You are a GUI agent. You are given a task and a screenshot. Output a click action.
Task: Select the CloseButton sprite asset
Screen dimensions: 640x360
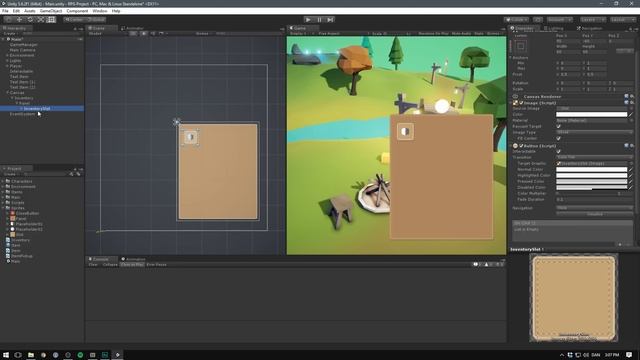(27, 213)
